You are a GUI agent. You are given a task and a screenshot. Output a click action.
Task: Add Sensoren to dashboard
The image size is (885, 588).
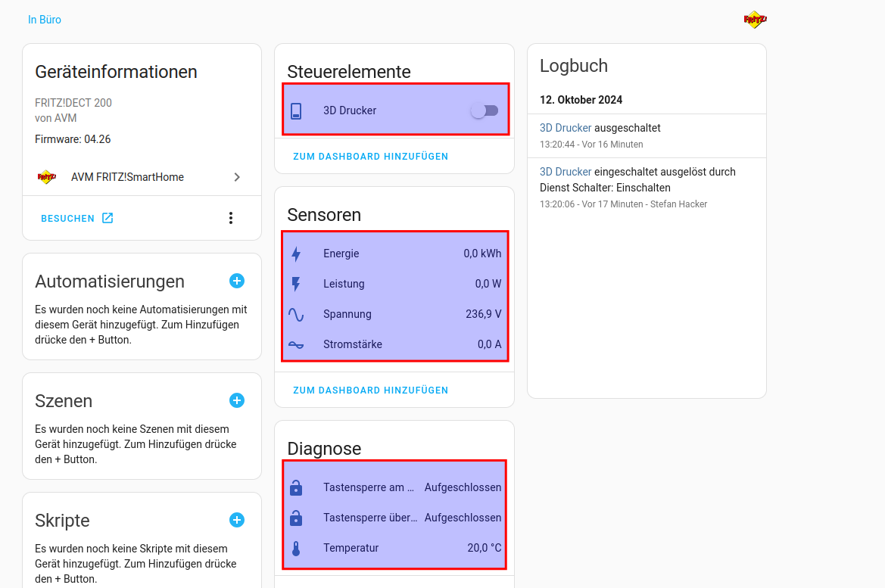[370, 390]
